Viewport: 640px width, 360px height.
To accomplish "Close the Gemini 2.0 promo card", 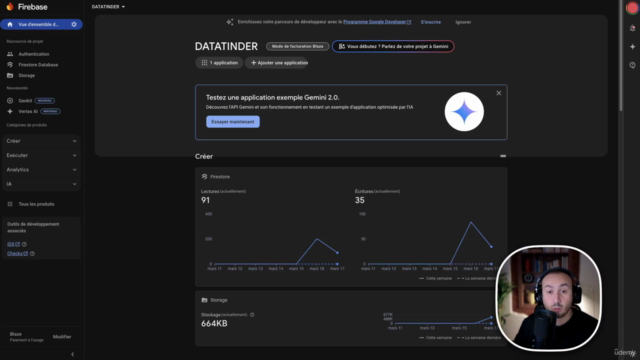I will (498, 93).
